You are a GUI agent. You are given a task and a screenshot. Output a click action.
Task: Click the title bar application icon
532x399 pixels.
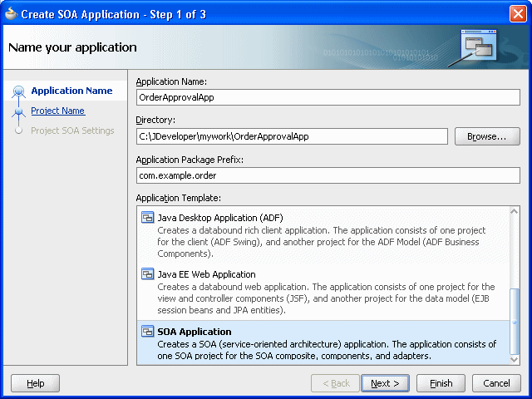tap(11, 13)
